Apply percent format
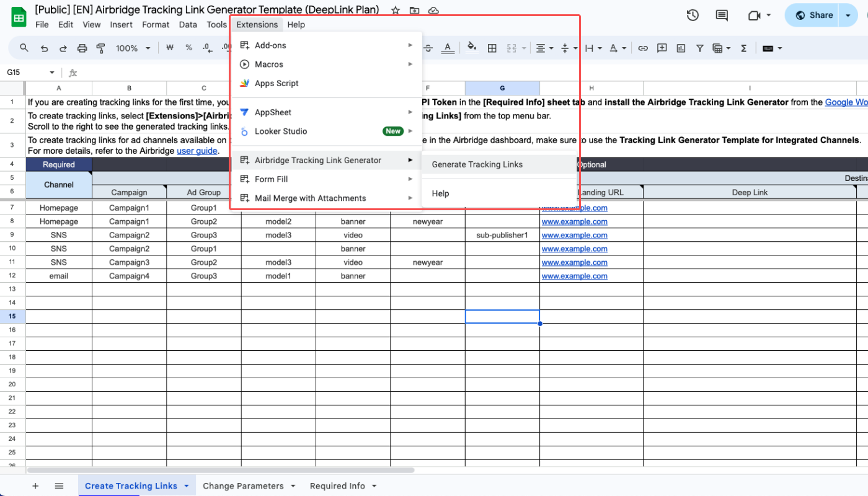The height and width of the screenshot is (496, 868). pos(188,48)
